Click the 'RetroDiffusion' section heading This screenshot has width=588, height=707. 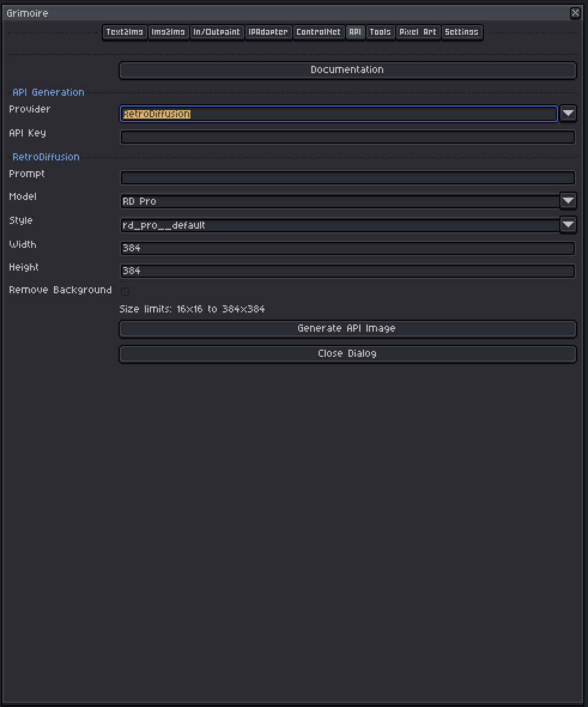tap(46, 157)
